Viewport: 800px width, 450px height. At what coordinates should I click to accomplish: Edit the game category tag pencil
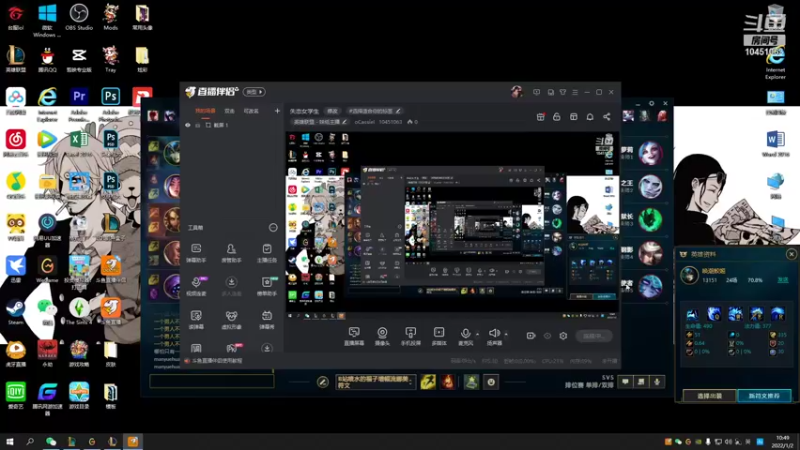point(344,122)
